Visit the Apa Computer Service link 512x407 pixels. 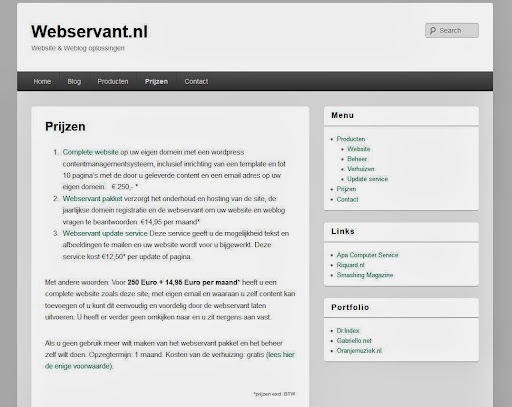[x=367, y=255]
